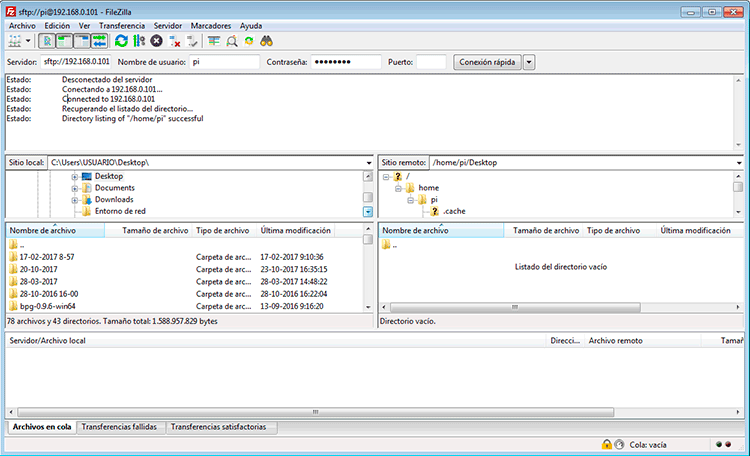
Task: Select local folder 17-02-2017 8-57
Action: (47, 257)
